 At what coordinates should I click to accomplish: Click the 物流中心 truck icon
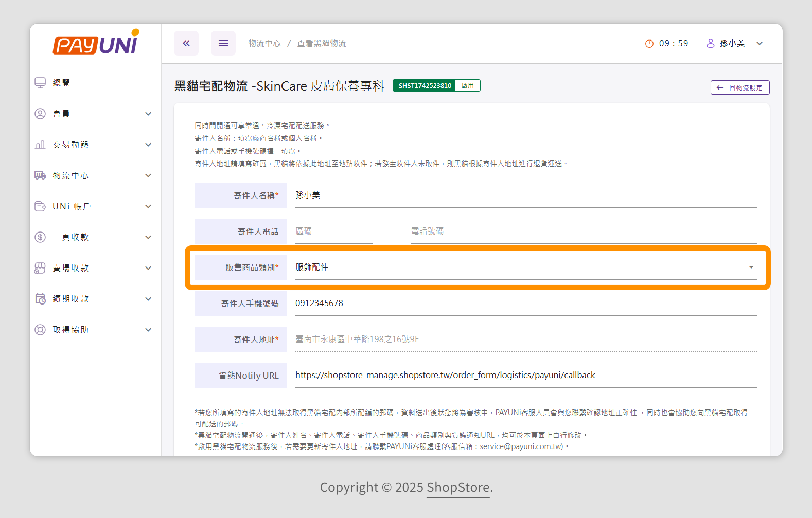pos(40,175)
